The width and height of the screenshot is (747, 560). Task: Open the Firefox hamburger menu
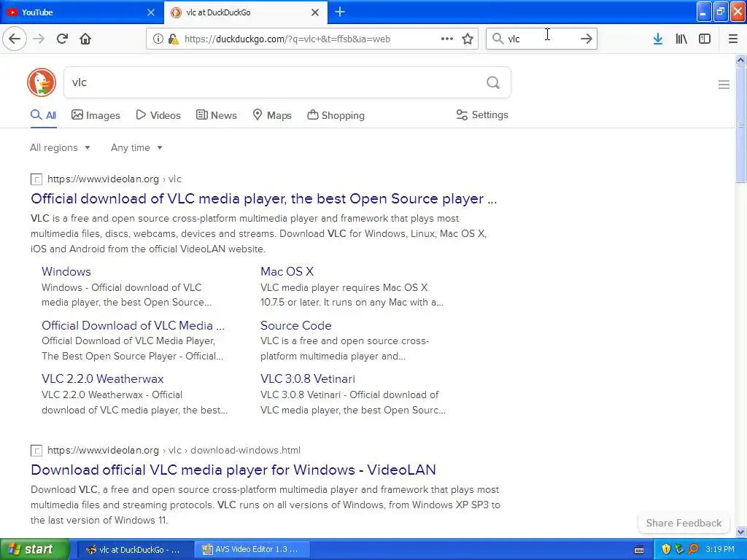733,39
